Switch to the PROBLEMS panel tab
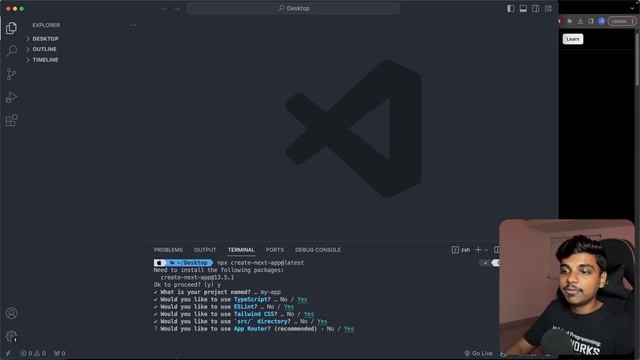The image size is (640, 360). (x=168, y=250)
